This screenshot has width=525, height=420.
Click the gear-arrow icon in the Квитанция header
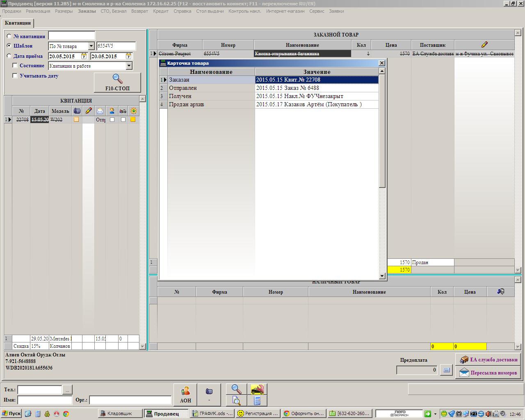(133, 111)
